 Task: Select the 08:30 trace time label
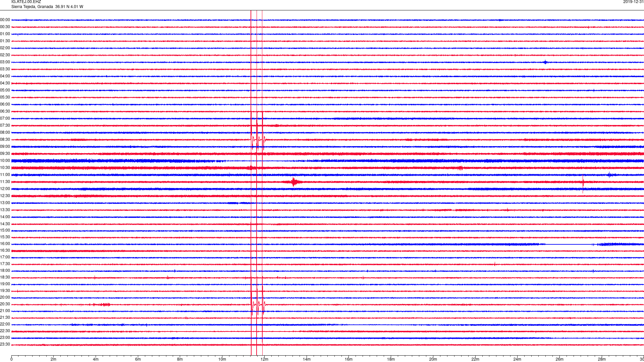pyautogui.click(x=5, y=140)
